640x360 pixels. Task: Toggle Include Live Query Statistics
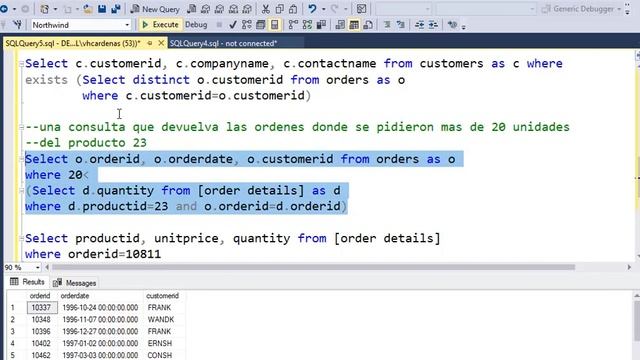click(307, 25)
